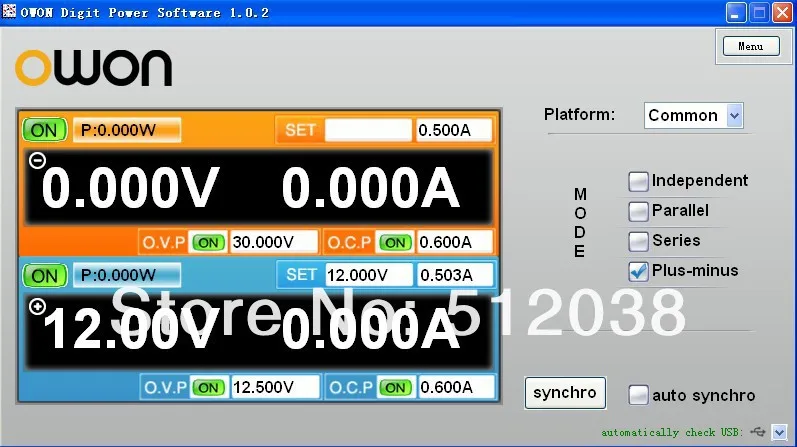
Task: Click the 0.000V voltage readout
Action: point(131,188)
